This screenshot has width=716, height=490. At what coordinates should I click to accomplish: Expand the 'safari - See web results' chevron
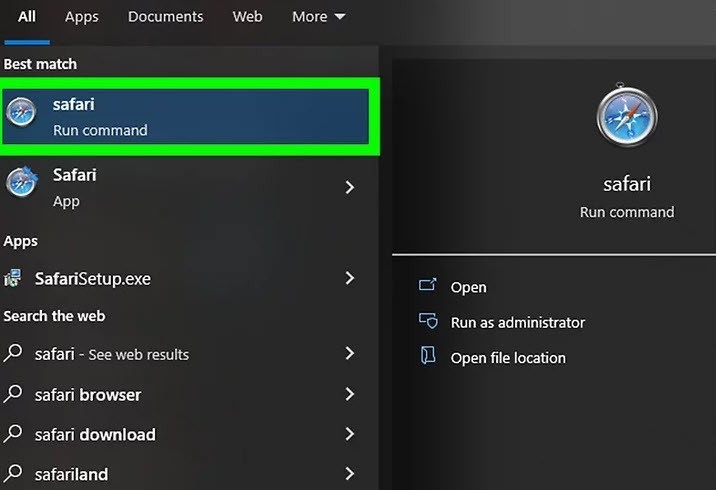point(350,353)
